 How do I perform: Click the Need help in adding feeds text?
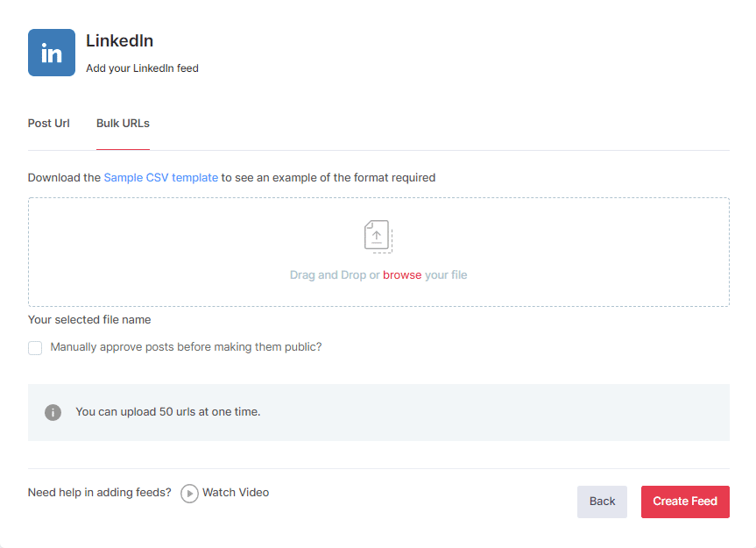click(100, 493)
